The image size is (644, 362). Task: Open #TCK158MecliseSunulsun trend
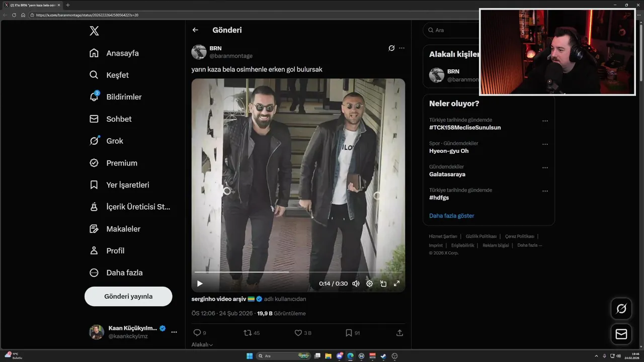pyautogui.click(x=465, y=128)
